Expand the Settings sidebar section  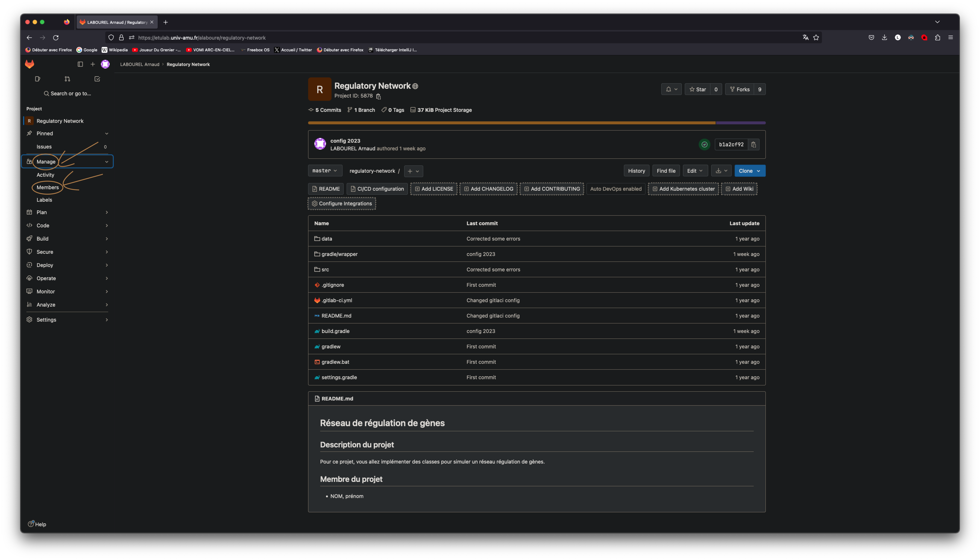67,320
